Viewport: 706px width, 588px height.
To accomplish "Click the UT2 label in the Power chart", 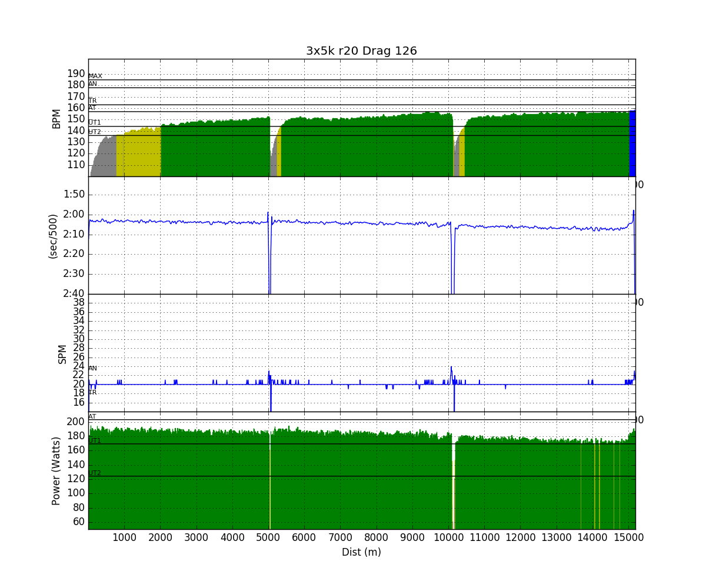I will [95, 473].
